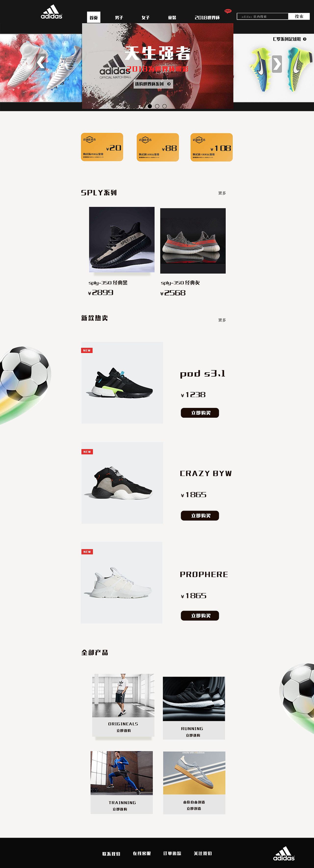This screenshot has height=868, width=314.
Task: Advance carousel with the right arrow
Action: tap(277, 64)
